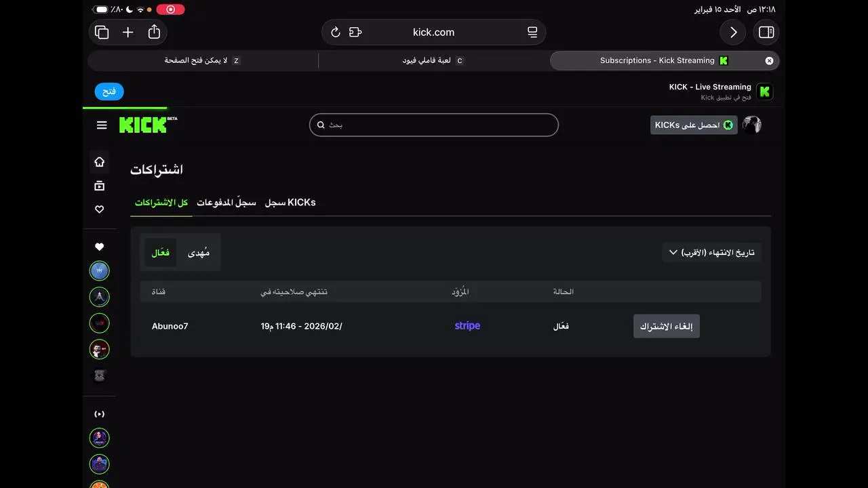This screenshot has width=868, height=488.
Task: Click the اشتراكات page heading
Action: click(x=157, y=169)
